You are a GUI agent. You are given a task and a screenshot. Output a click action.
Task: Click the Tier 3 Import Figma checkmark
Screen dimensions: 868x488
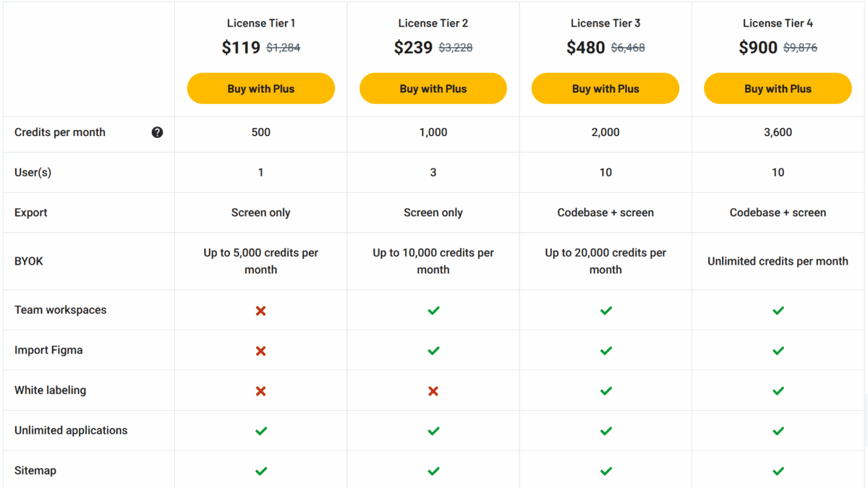[605, 351]
